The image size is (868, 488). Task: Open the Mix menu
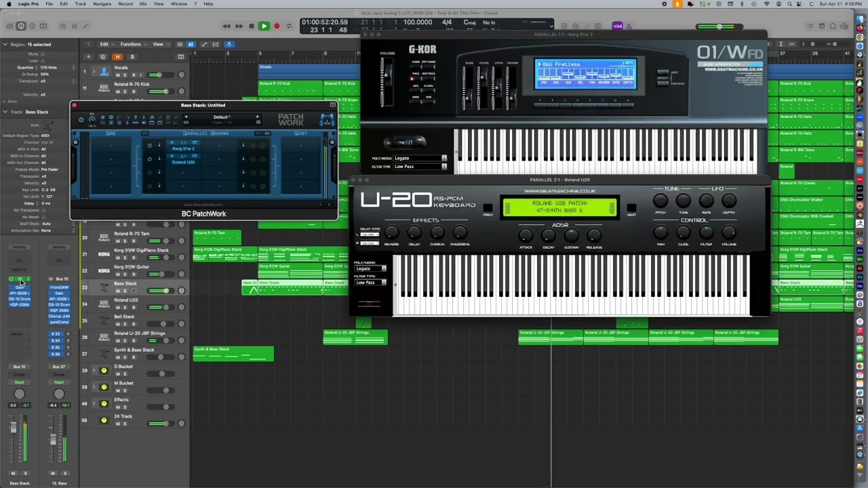143,4
